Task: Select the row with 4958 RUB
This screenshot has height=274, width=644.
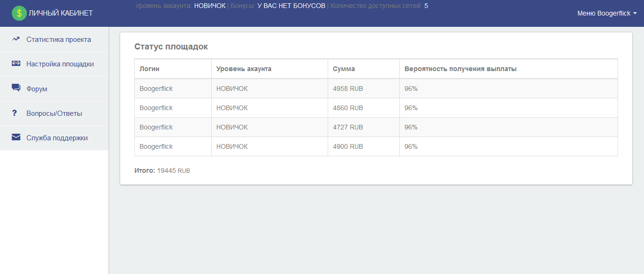Action: [x=376, y=89]
